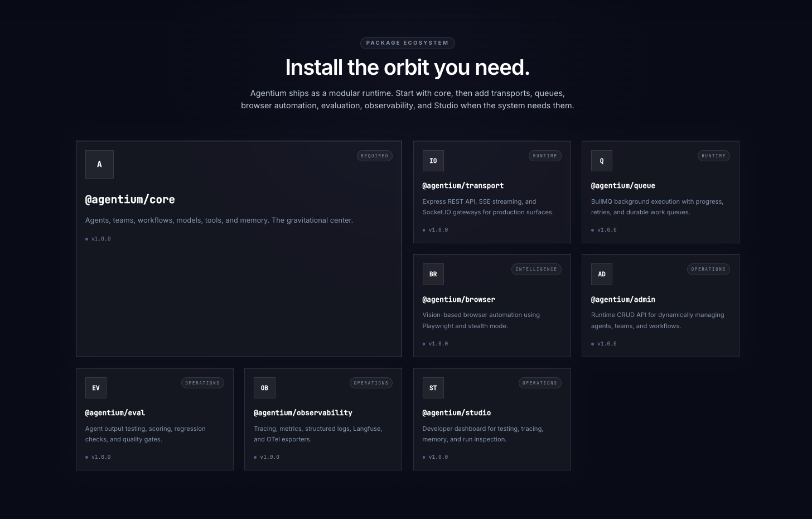
Task: Click REQUIRED badge on core card
Action: pyautogui.click(x=375, y=156)
